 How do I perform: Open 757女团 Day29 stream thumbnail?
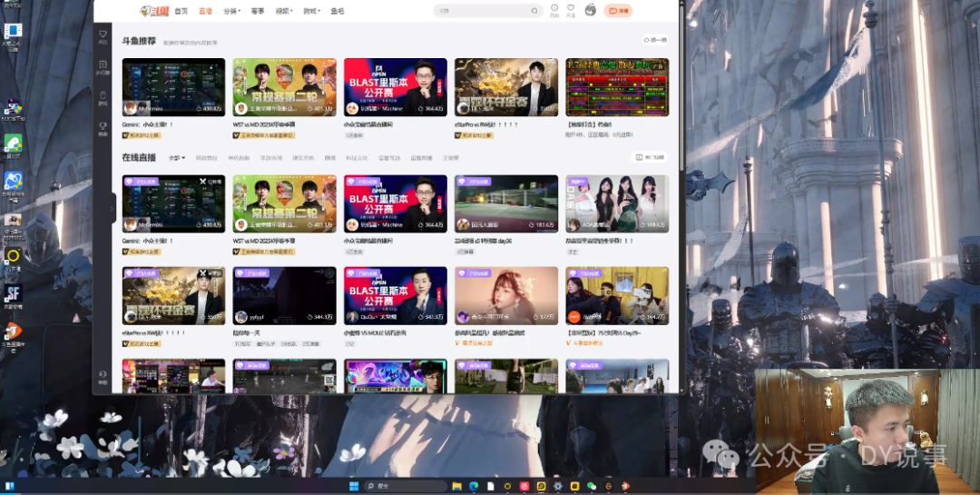(617, 295)
